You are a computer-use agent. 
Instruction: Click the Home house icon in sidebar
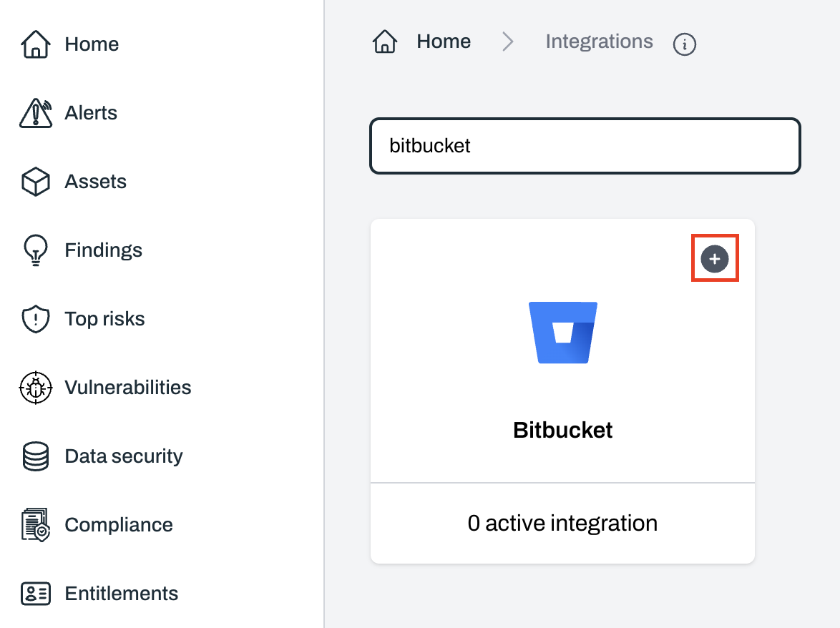point(35,44)
